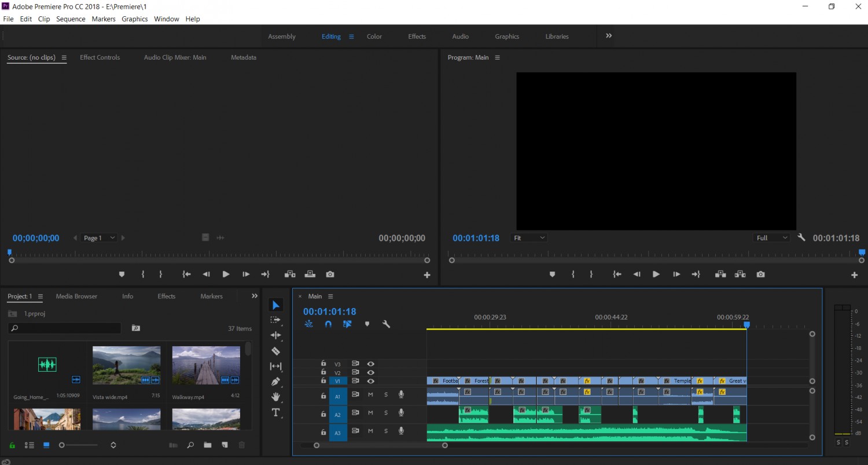Select the Track Select Forward tool
Viewport: 868px width, 465px height.
tap(276, 320)
